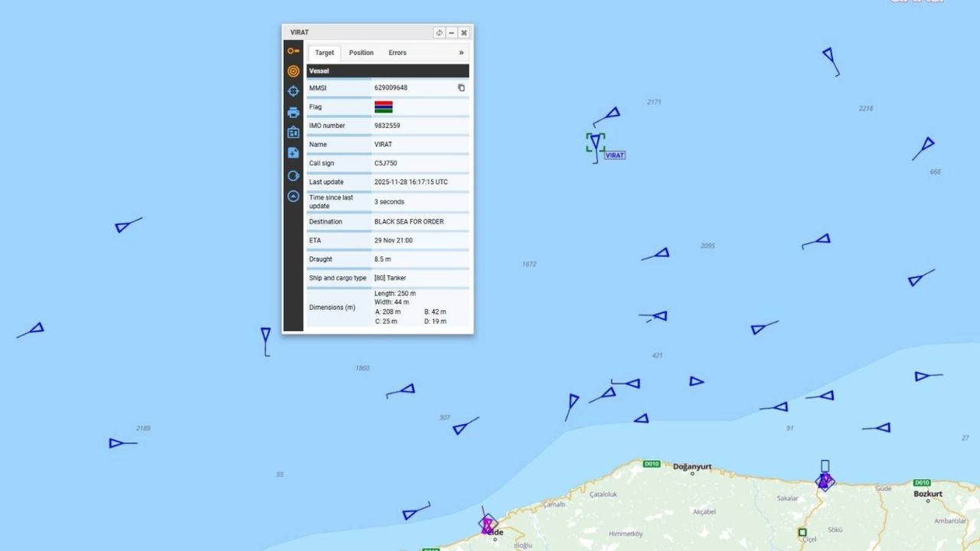Close the VIRAT vessel panel
Screen dimensions: 980x551
(464, 33)
